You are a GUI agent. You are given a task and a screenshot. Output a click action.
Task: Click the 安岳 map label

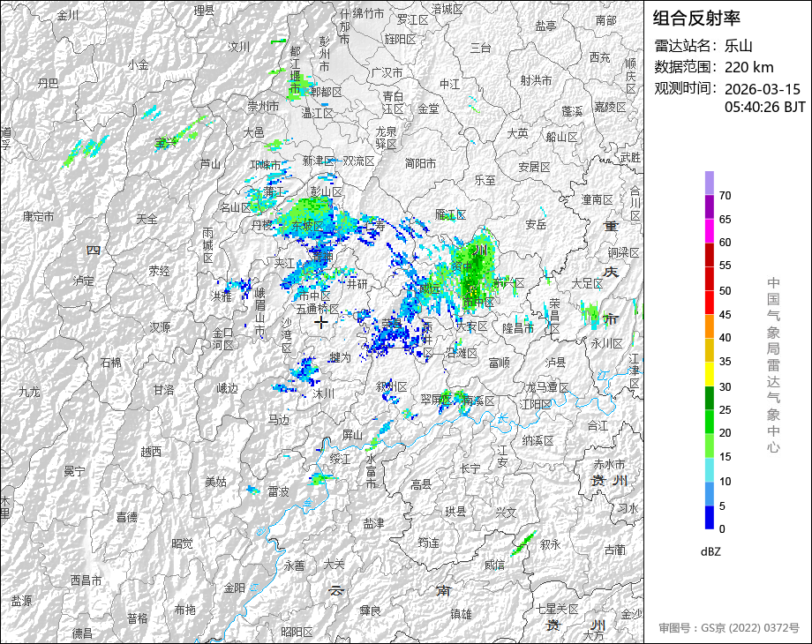(x=536, y=224)
